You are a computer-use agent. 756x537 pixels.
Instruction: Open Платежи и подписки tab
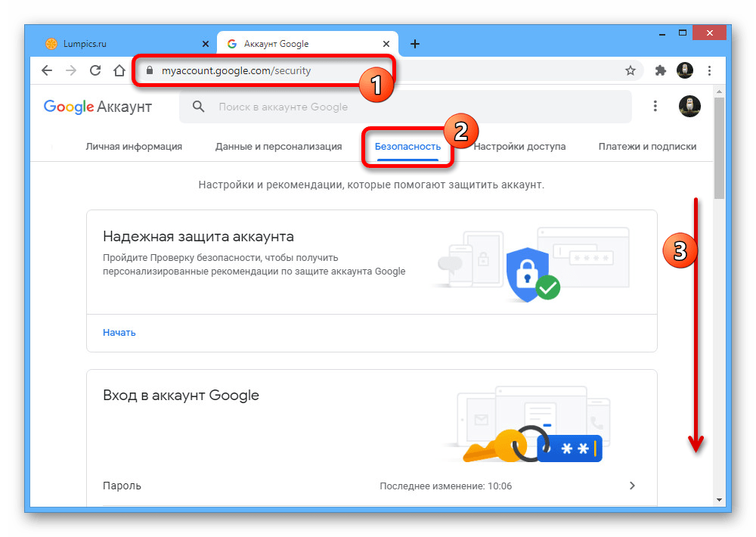point(647,147)
